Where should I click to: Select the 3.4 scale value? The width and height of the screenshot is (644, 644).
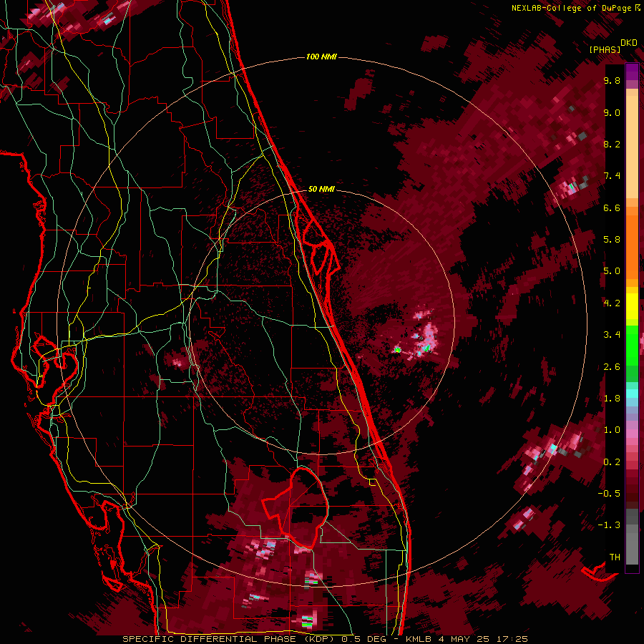[x=612, y=335]
